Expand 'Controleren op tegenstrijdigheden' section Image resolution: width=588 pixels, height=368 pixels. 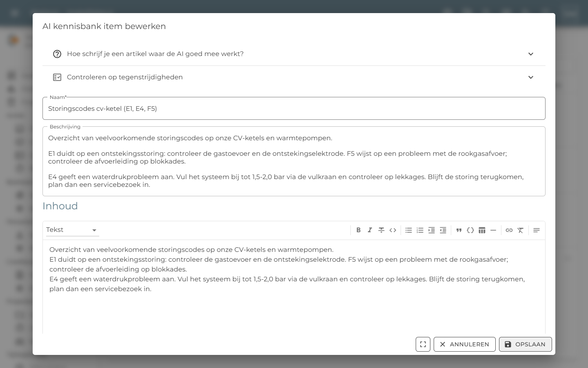coord(294,77)
